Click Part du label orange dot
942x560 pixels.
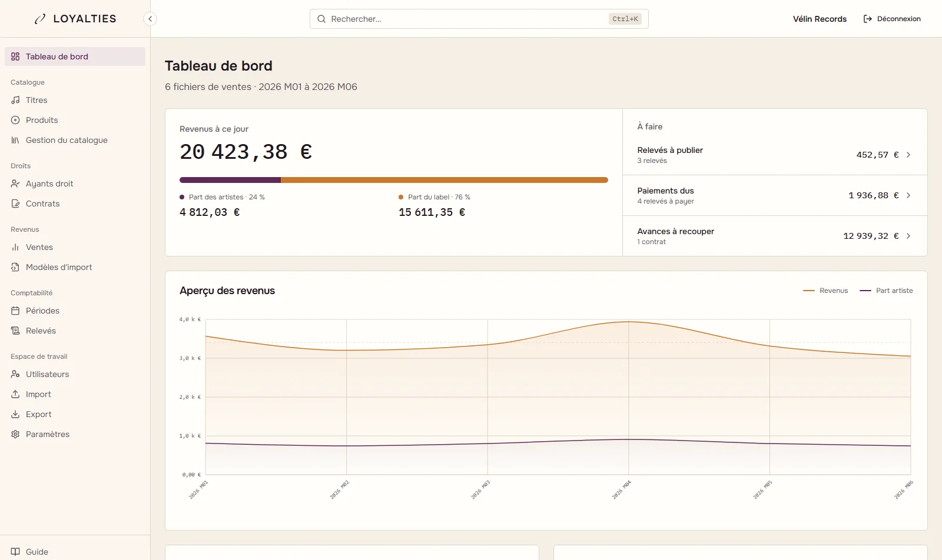[x=401, y=197]
